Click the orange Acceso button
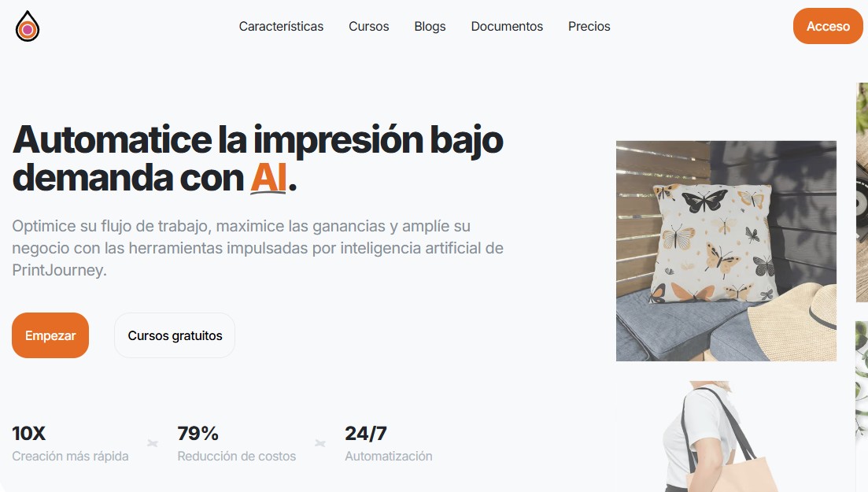The height and width of the screenshot is (492, 868). [x=828, y=26]
